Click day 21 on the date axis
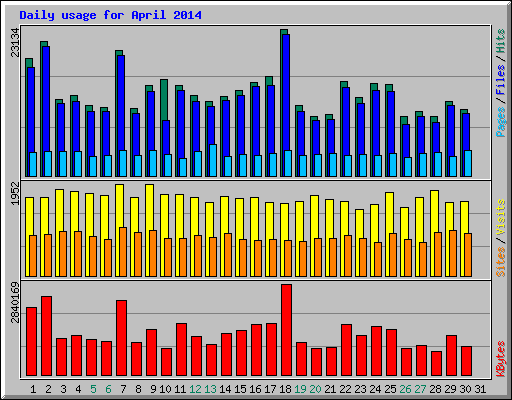This screenshot has width=512, height=400. pos(330,389)
